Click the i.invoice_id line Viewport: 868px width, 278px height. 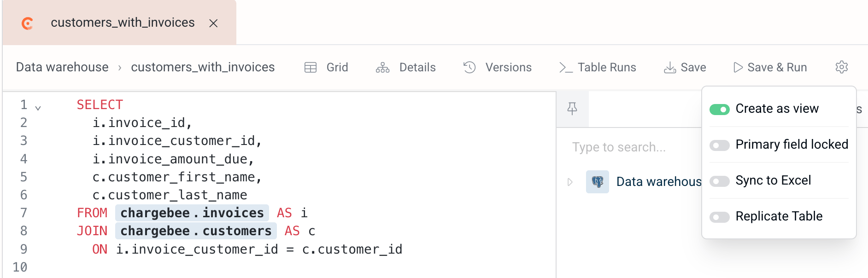(142, 122)
